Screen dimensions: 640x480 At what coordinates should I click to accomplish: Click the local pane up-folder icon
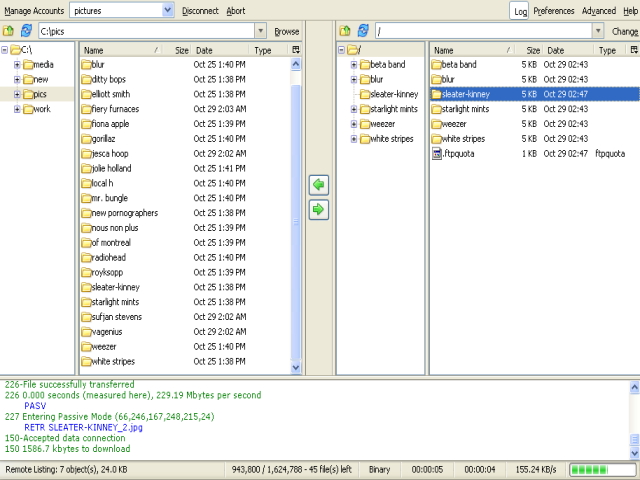click(9, 31)
